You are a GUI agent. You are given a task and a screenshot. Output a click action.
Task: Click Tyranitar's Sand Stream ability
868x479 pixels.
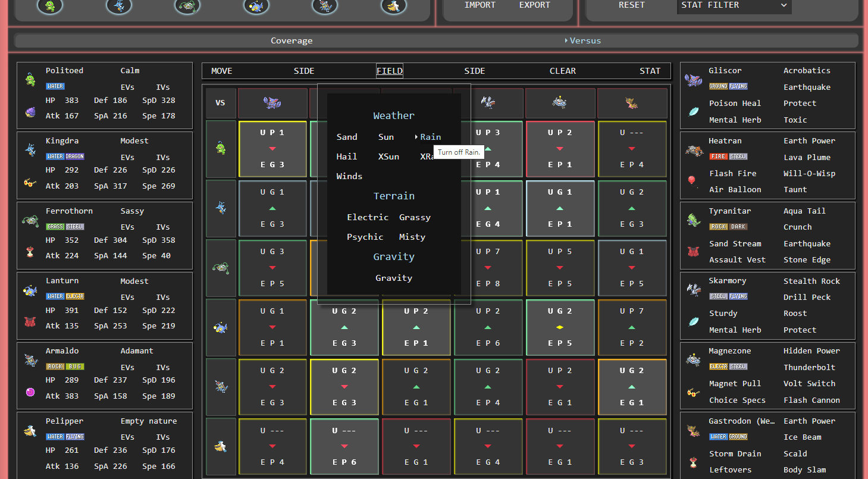[735, 243]
